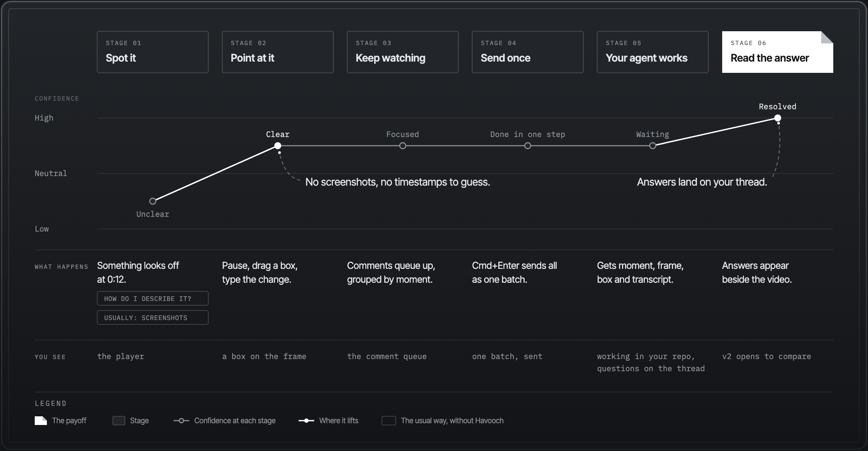This screenshot has width=868, height=451.
Task: Click the 'Something looks off at 0:12.' text
Action: tap(138, 272)
